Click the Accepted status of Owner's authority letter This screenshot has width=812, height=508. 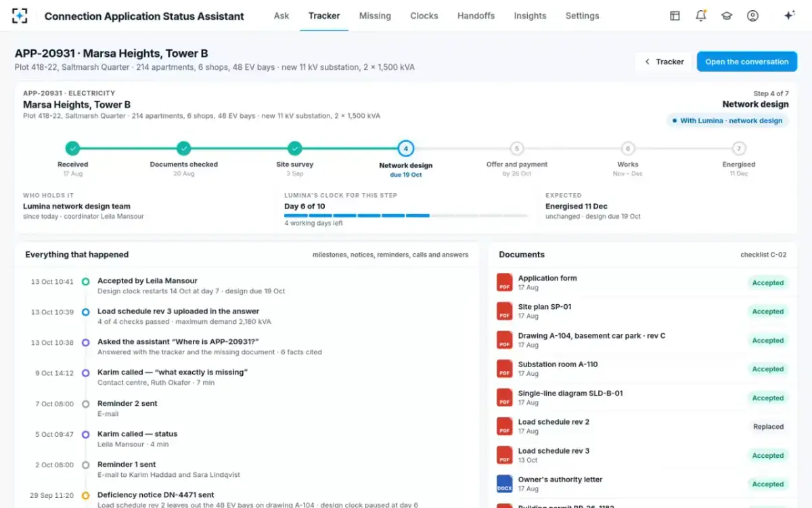point(768,484)
